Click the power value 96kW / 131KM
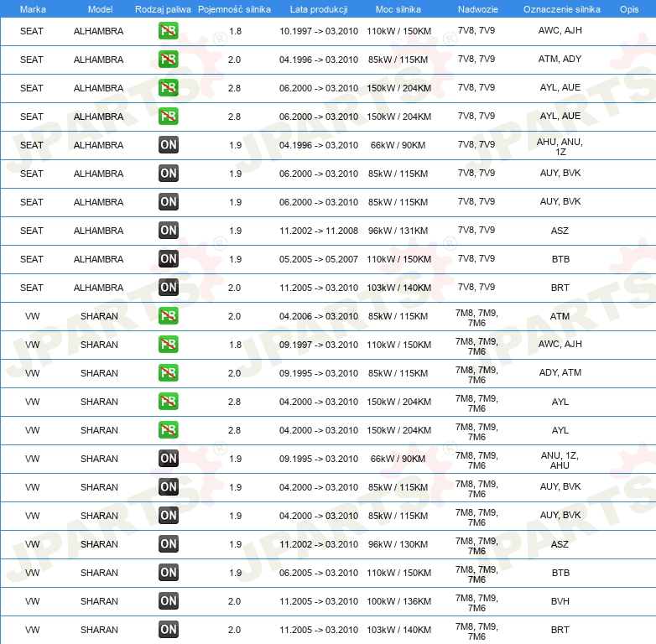 pyautogui.click(x=398, y=231)
